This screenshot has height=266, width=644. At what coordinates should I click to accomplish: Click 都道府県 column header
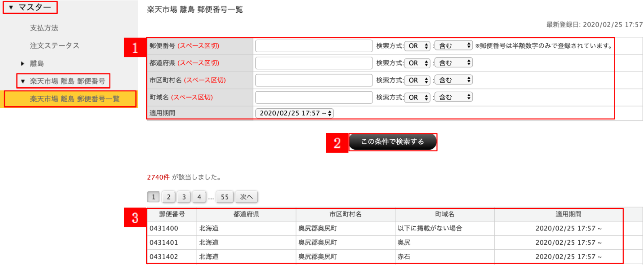[x=246, y=214]
